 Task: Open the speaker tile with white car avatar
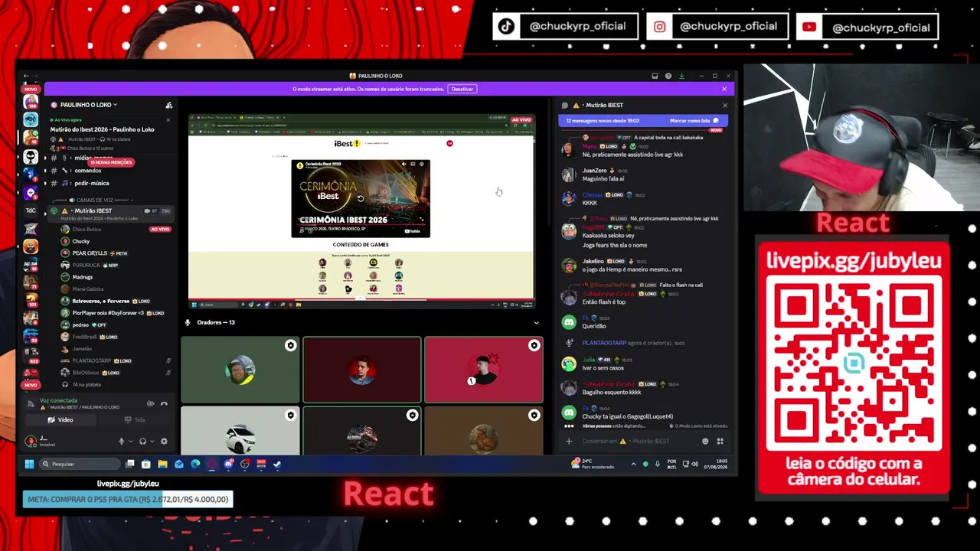240,430
